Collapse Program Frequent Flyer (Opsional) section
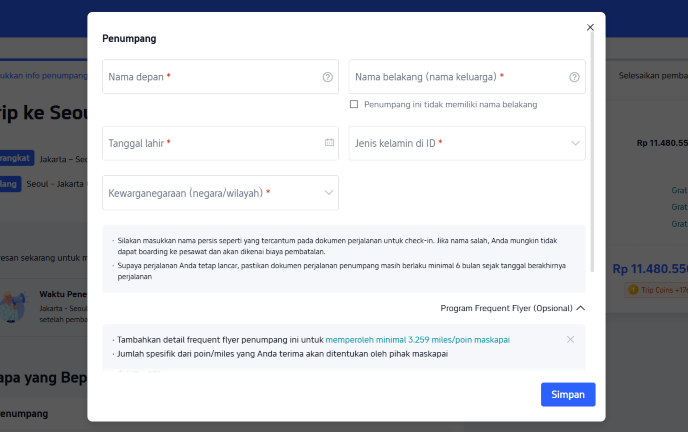 click(x=512, y=308)
